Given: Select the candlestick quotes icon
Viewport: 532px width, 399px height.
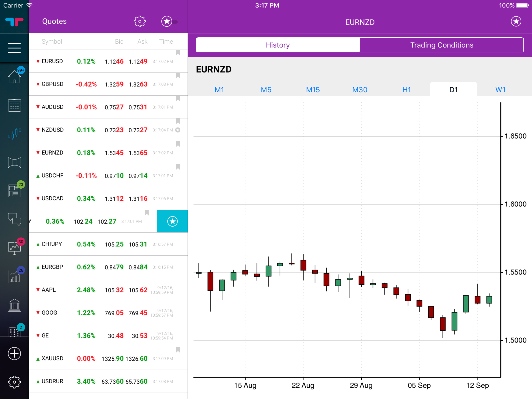Looking at the screenshot, I should [x=14, y=134].
